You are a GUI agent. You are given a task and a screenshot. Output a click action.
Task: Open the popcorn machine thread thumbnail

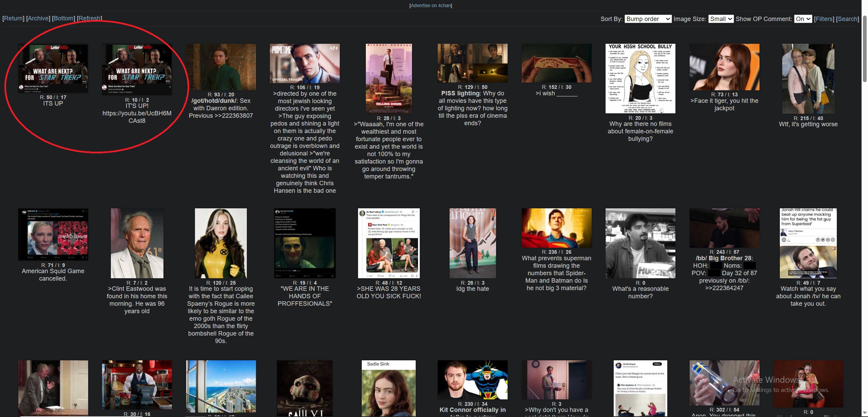click(137, 385)
